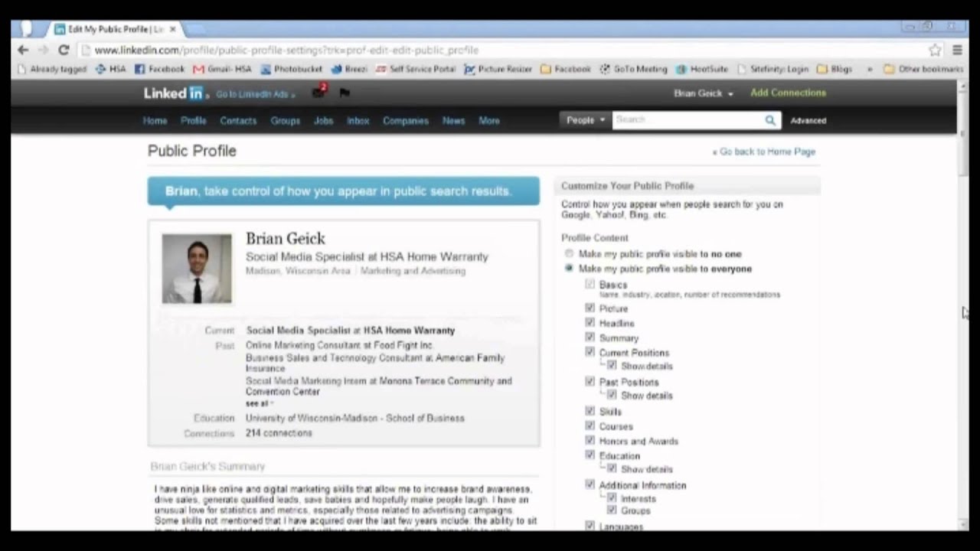Open the Jobs navigation item
The height and width of the screenshot is (551, 980).
coord(323,121)
